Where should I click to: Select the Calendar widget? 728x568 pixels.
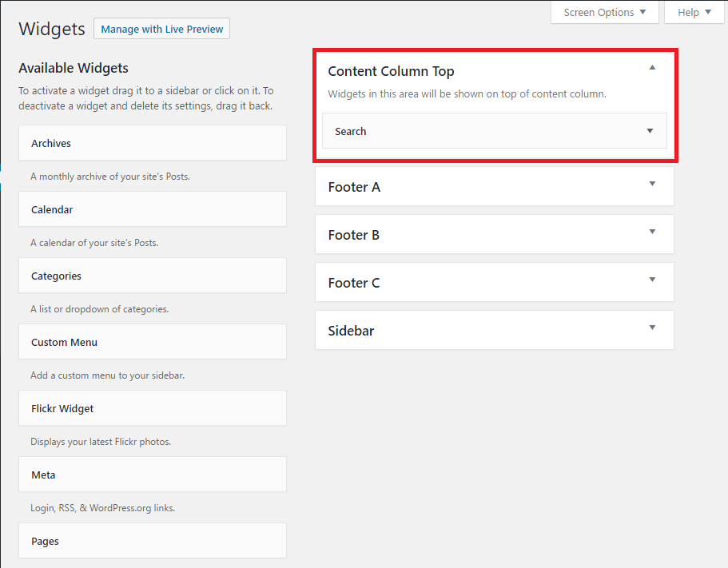coord(152,209)
